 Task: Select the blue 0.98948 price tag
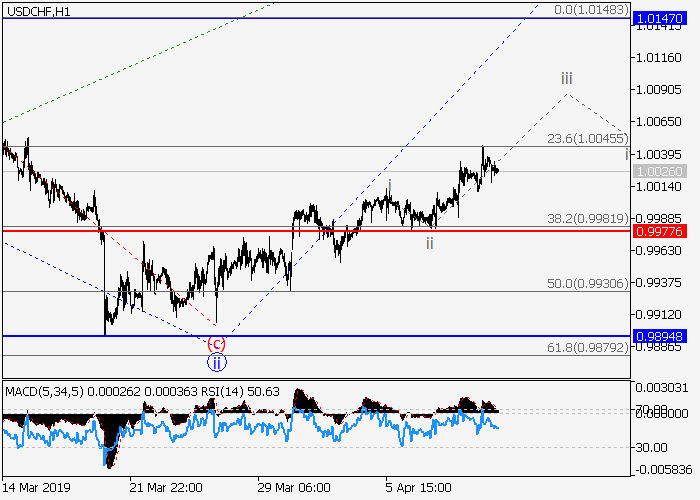pyautogui.click(x=658, y=337)
